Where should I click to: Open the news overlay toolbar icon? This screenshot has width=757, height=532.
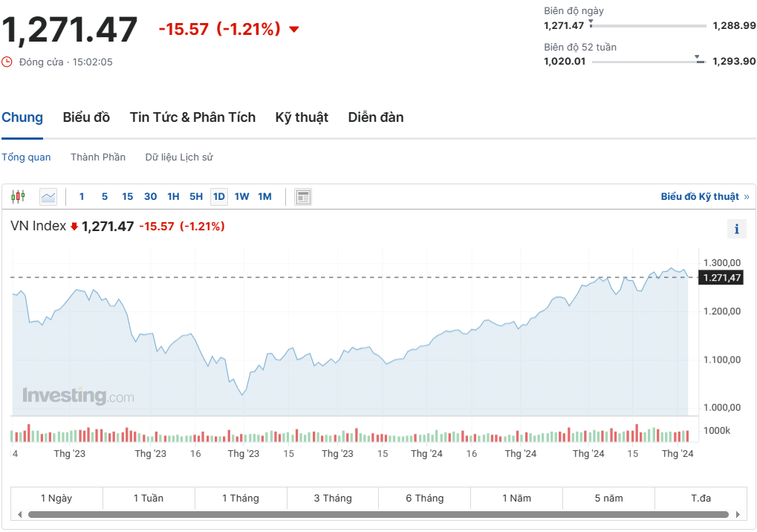click(303, 197)
